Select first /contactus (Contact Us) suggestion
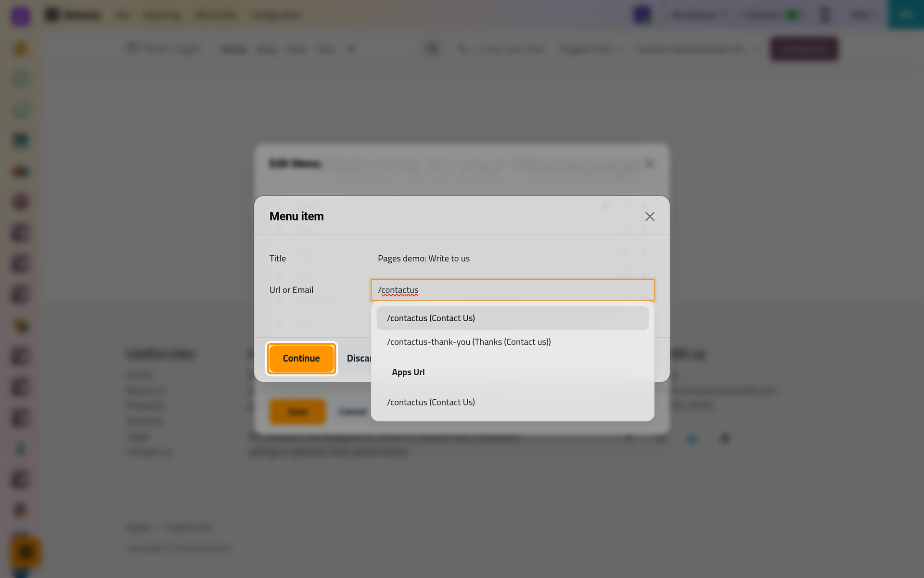 (x=513, y=318)
